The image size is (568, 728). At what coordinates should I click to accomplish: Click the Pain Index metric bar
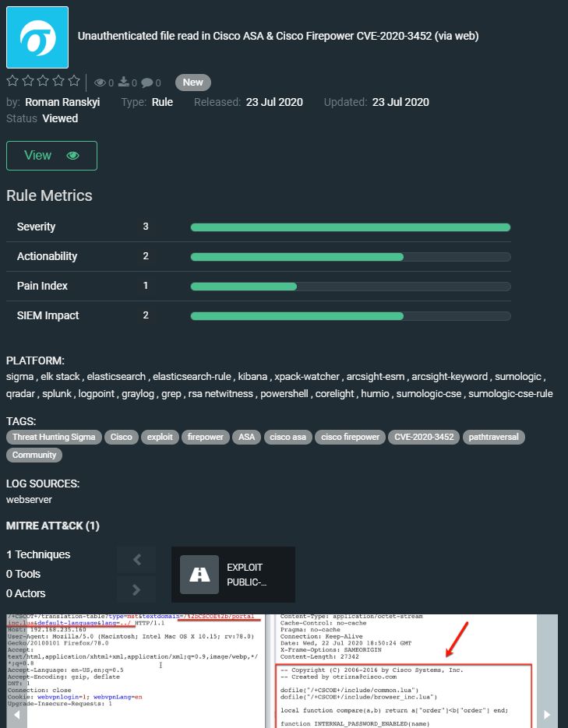[351, 287]
